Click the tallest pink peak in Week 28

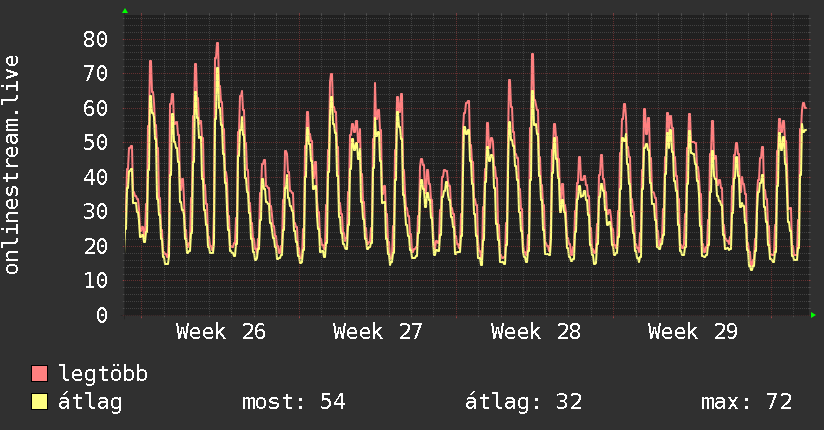(532, 55)
